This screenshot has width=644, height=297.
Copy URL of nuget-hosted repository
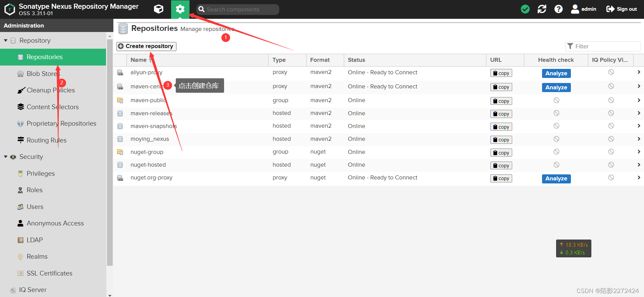501,166
